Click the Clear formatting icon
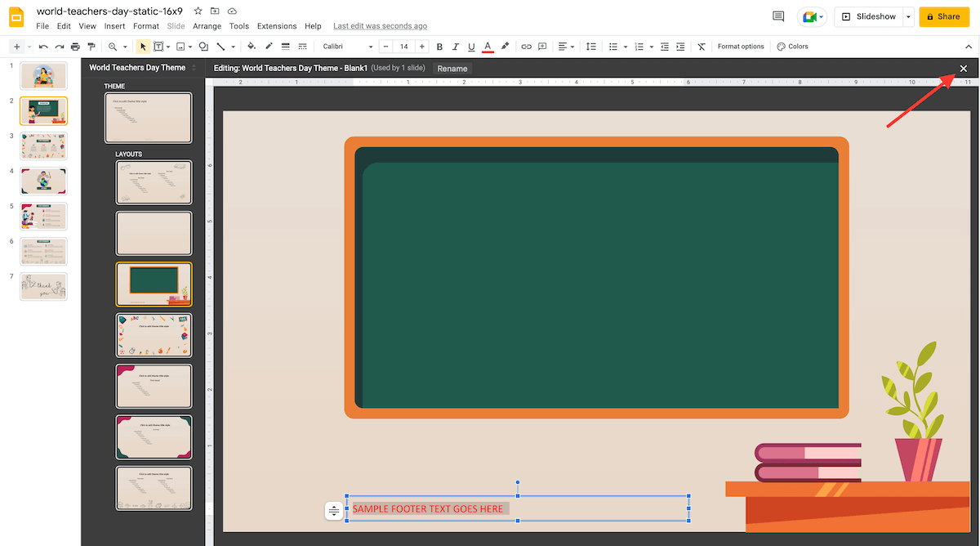Image resolution: width=980 pixels, height=546 pixels. (702, 47)
